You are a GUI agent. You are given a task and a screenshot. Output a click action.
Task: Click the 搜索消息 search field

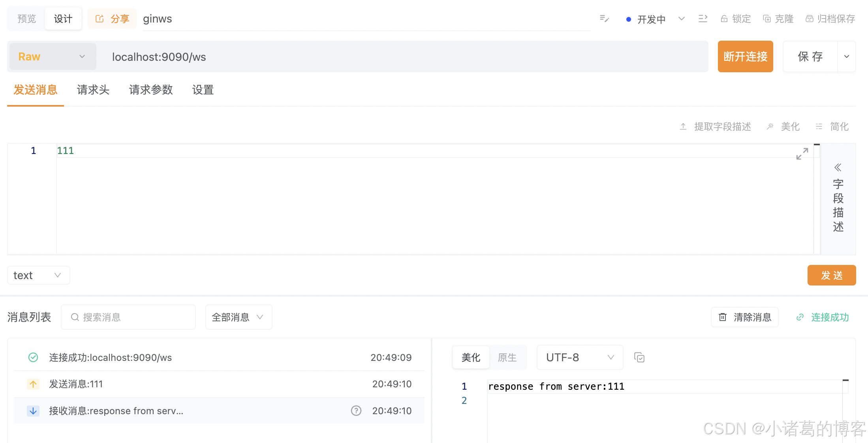pyautogui.click(x=128, y=317)
